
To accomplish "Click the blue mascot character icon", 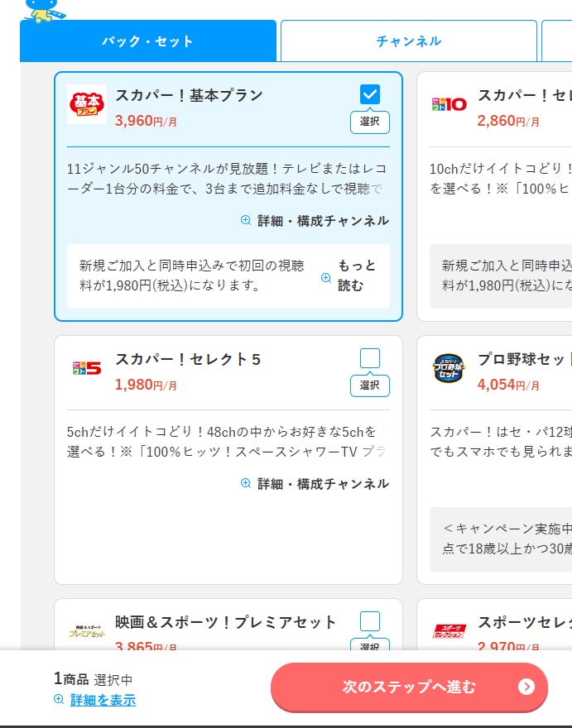I will click(44, 10).
